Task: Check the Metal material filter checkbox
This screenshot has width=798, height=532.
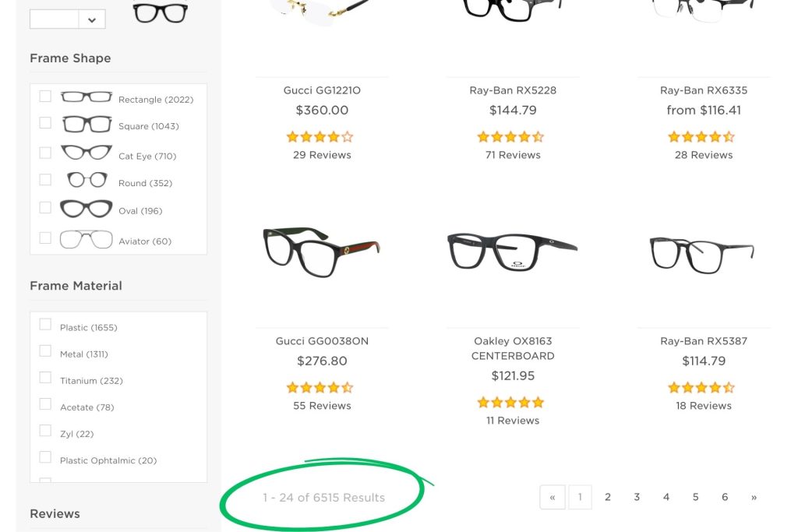Action: [x=45, y=351]
